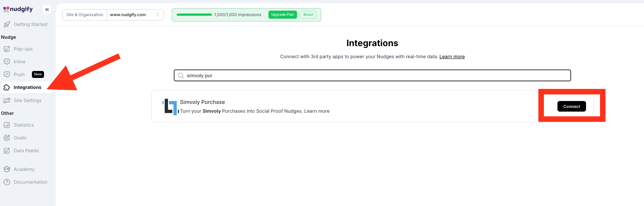Image resolution: width=644 pixels, height=206 pixels.
Task: Click the Data Feeds icon
Action: [7, 151]
